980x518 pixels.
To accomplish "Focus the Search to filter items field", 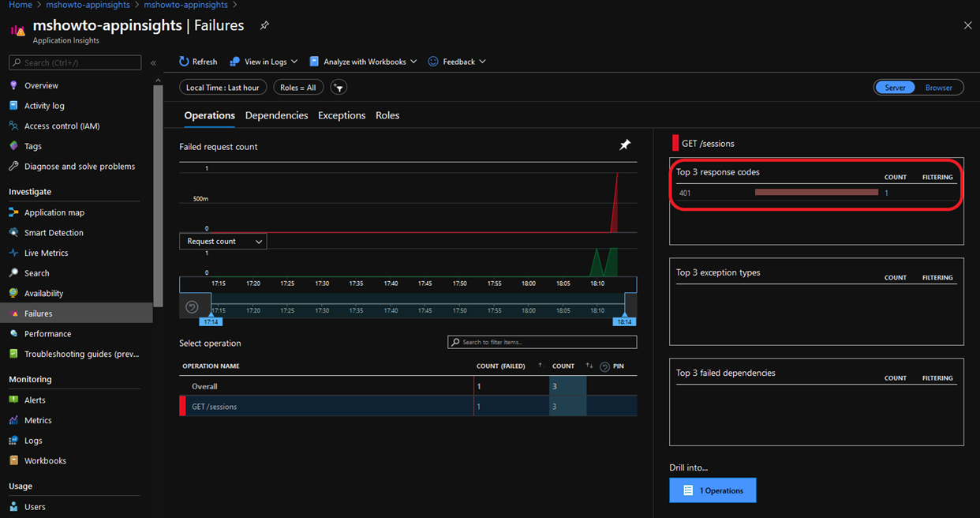I will (542, 342).
